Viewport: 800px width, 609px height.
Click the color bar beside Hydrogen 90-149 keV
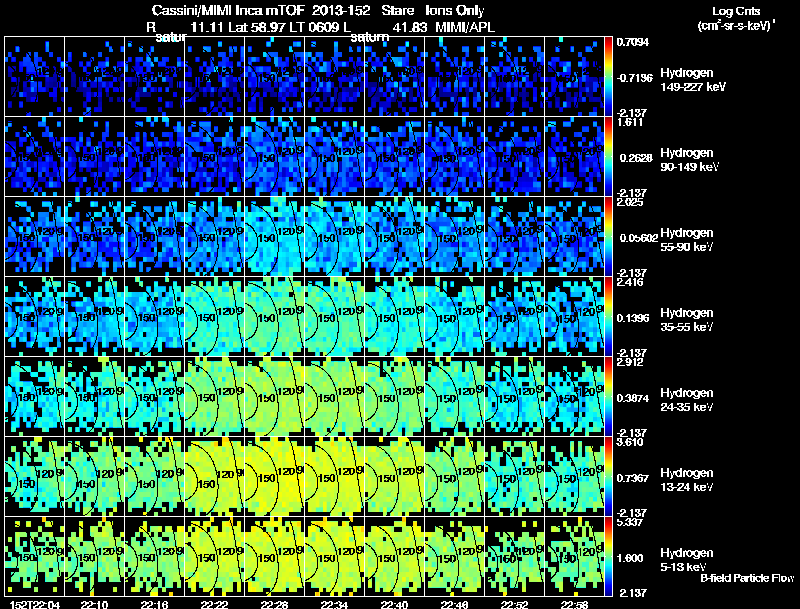[608, 157]
